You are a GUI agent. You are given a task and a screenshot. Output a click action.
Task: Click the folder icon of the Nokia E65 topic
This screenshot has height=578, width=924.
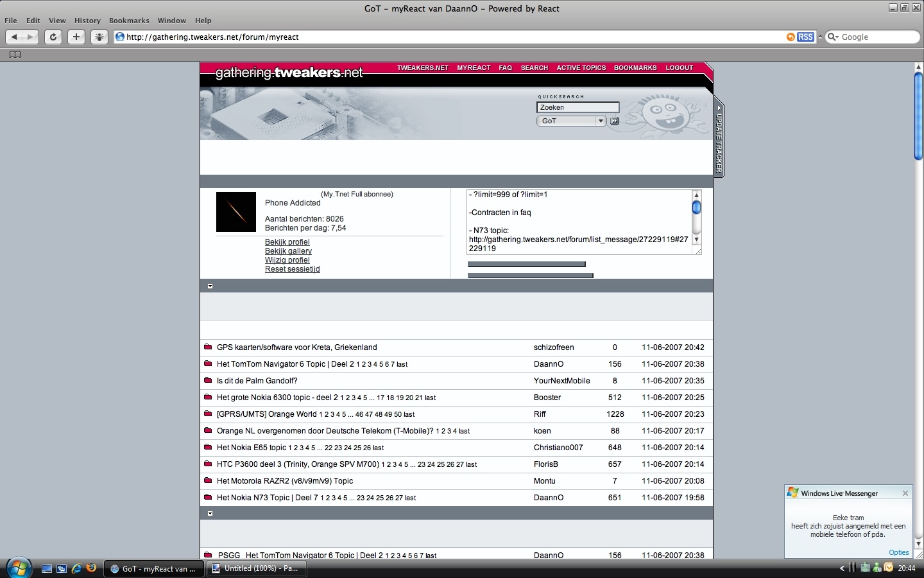pyautogui.click(x=208, y=447)
